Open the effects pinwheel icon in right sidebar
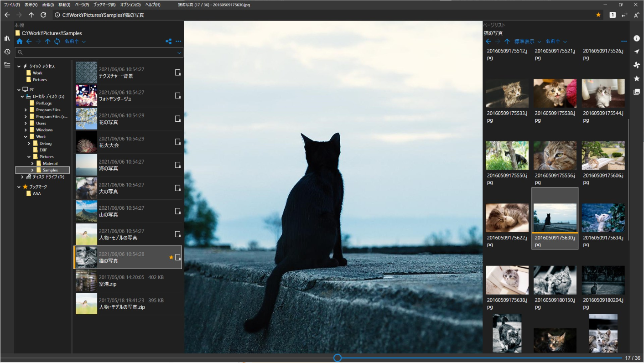Image resolution: width=644 pixels, height=363 pixels. pyautogui.click(x=637, y=65)
